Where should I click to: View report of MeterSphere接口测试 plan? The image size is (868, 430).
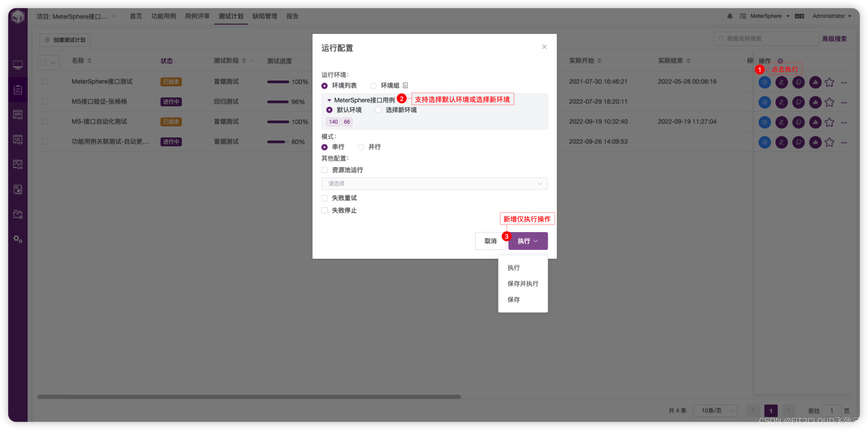[815, 82]
